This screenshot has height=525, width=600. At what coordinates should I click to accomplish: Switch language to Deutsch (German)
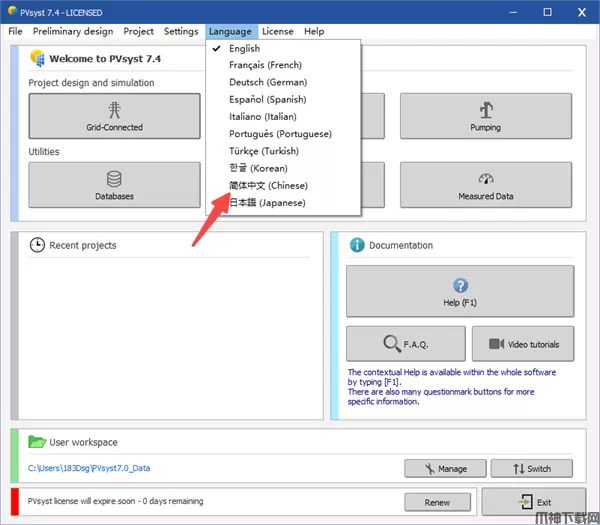[267, 82]
